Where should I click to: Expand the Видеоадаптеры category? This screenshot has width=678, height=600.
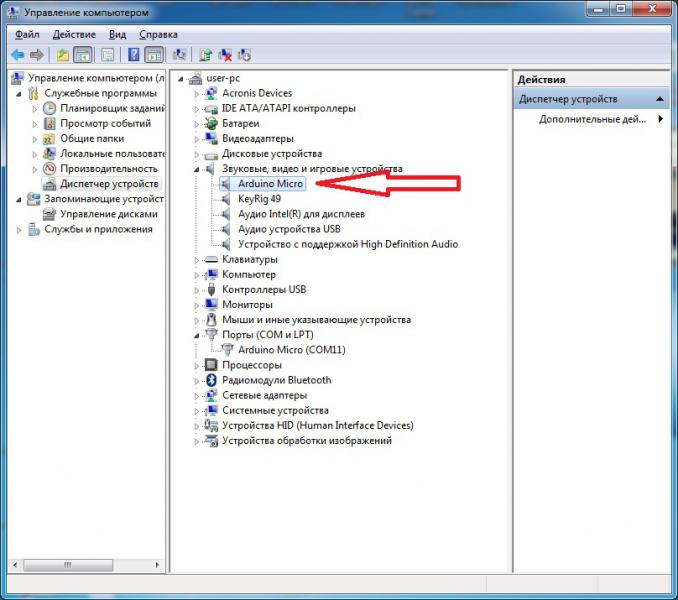(x=197, y=139)
